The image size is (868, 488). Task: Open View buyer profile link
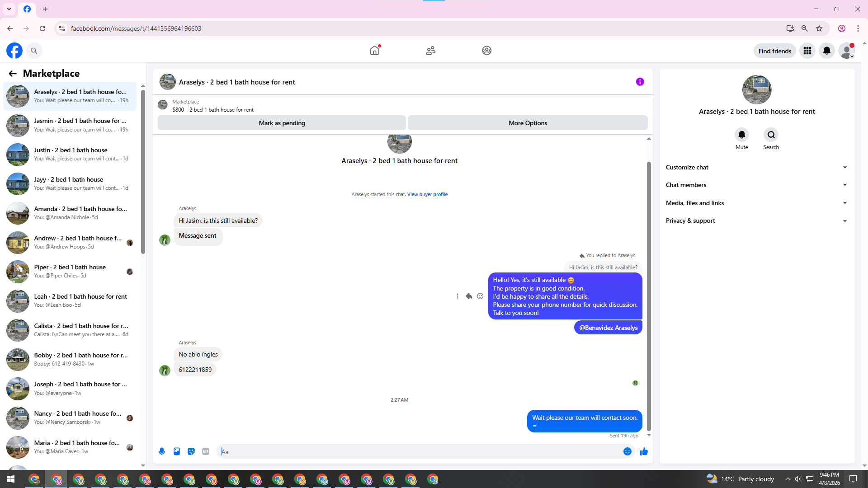(x=427, y=194)
